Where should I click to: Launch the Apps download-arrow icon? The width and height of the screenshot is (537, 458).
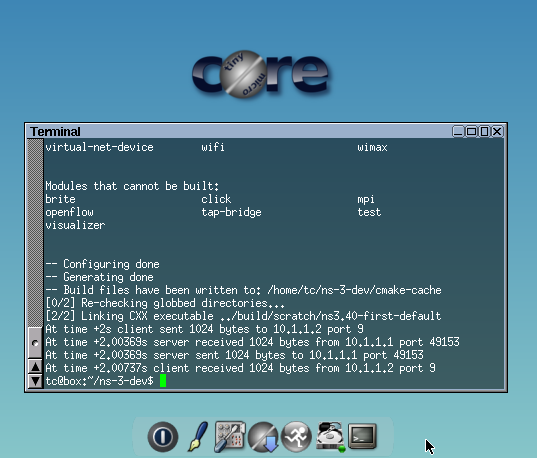pos(263,437)
